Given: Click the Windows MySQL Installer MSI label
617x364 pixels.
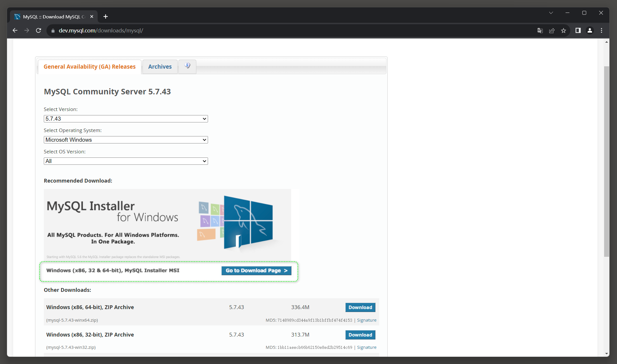Looking at the screenshot, I should coord(113,271).
